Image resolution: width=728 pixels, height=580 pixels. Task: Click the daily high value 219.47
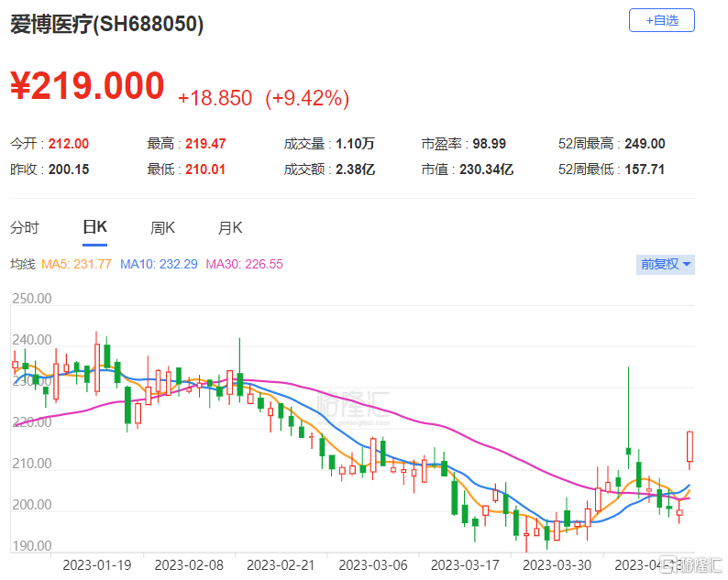205,144
